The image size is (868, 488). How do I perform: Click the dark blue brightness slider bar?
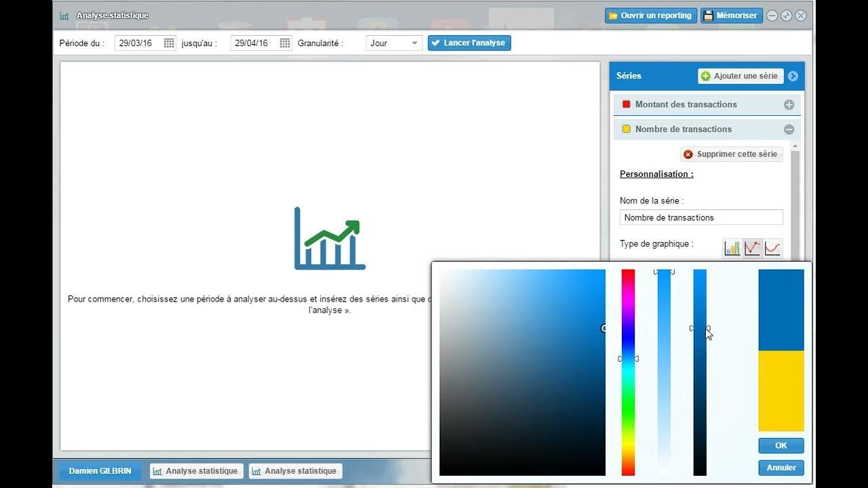(700, 372)
